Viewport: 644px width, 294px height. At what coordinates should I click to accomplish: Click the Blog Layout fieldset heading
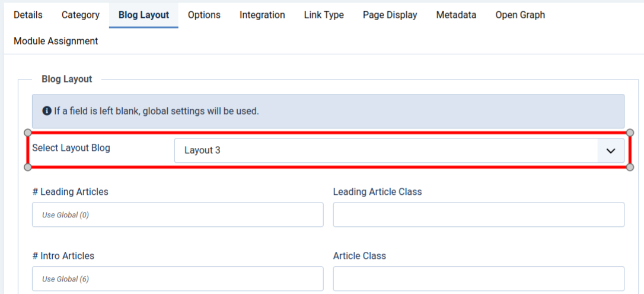pyautogui.click(x=67, y=79)
